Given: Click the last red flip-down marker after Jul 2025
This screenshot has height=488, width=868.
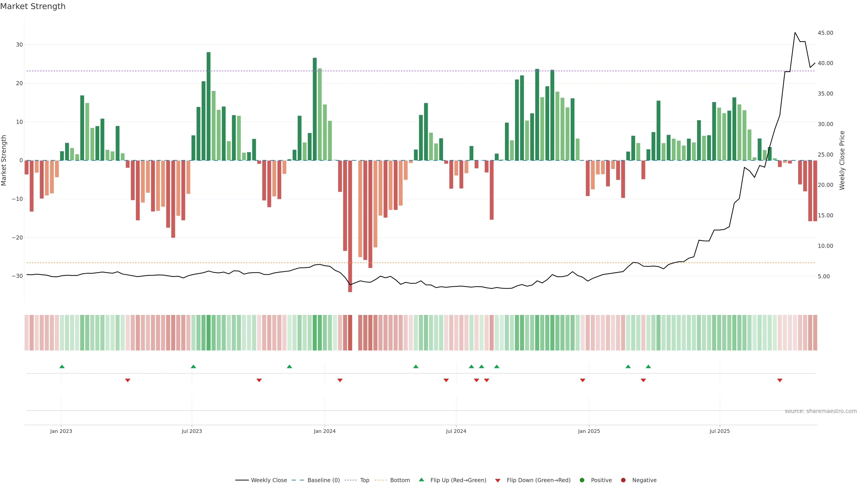Looking at the screenshot, I should click(780, 380).
